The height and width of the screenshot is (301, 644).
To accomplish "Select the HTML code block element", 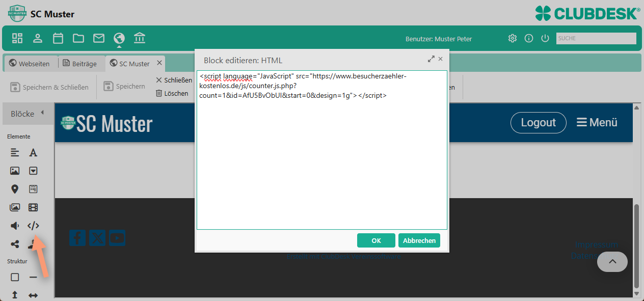I will click(x=33, y=226).
